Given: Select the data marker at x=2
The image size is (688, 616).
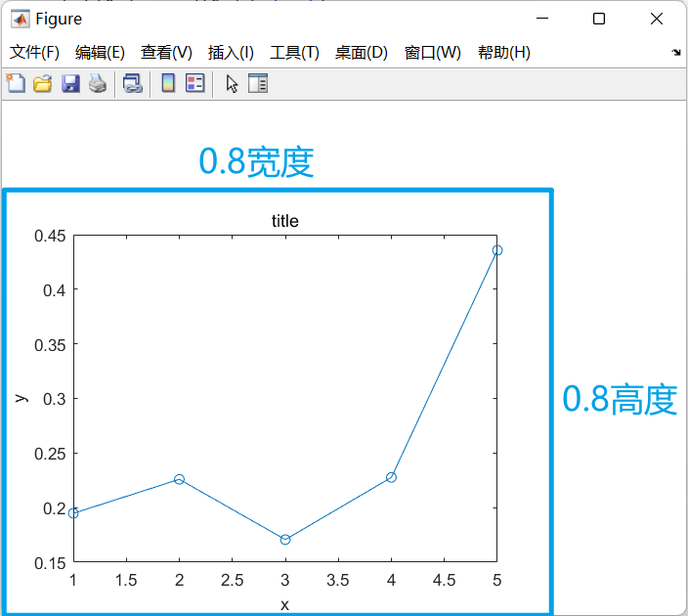Looking at the screenshot, I should (x=179, y=479).
